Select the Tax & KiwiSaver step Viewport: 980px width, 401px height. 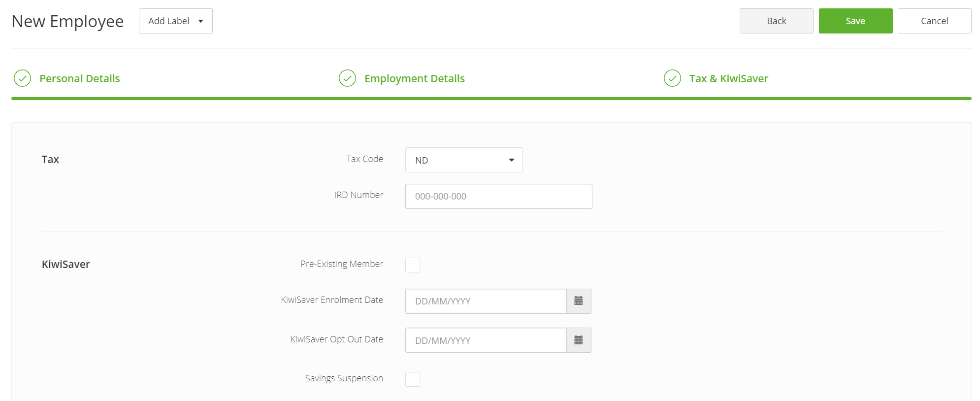point(729,78)
